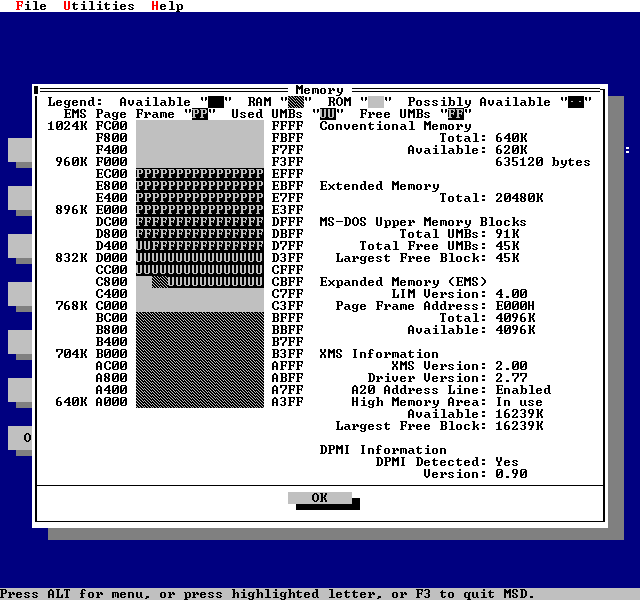640x600 pixels.
Task: Click the UMB "Largest Free Block: 45K" line
Action: (427, 258)
